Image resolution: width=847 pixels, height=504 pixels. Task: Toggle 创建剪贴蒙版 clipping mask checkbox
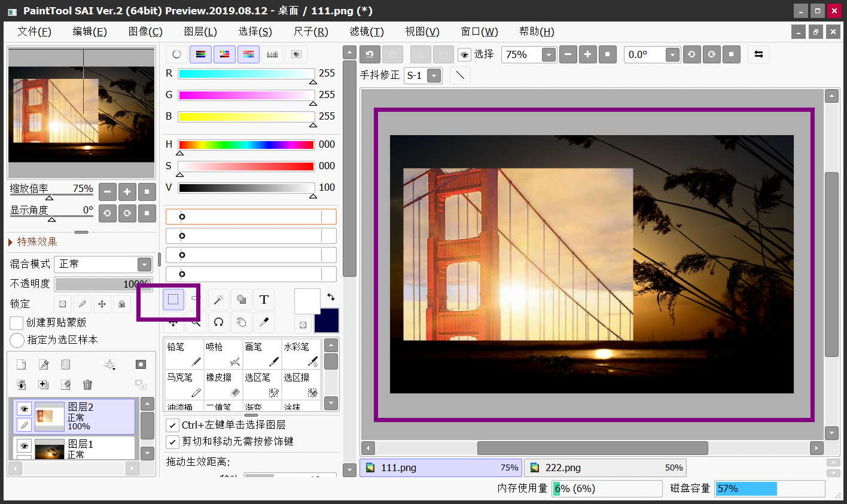[x=17, y=323]
